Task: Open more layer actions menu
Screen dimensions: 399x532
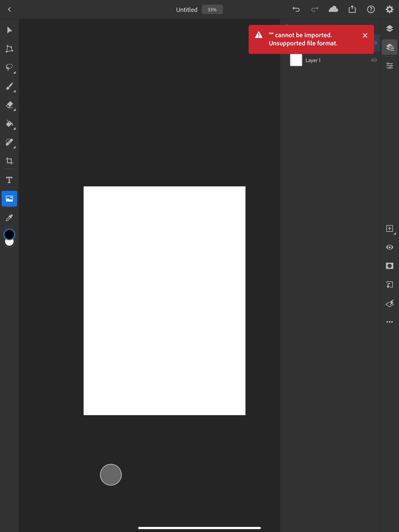Action: (389, 322)
